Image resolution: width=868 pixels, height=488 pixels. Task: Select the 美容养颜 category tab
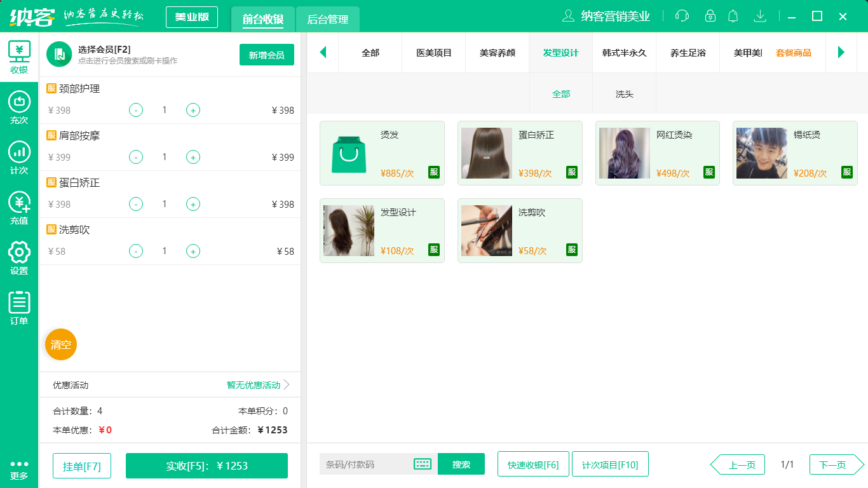497,53
